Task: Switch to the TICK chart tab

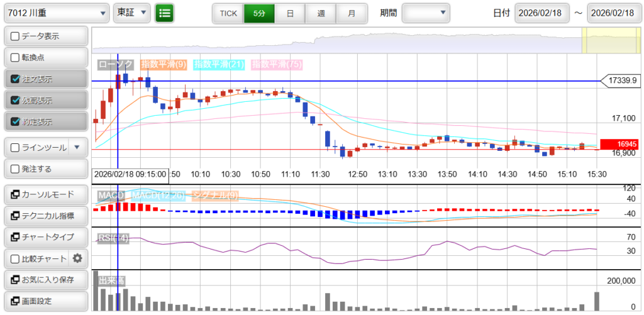Action: pyautogui.click(x=228, y=13)
